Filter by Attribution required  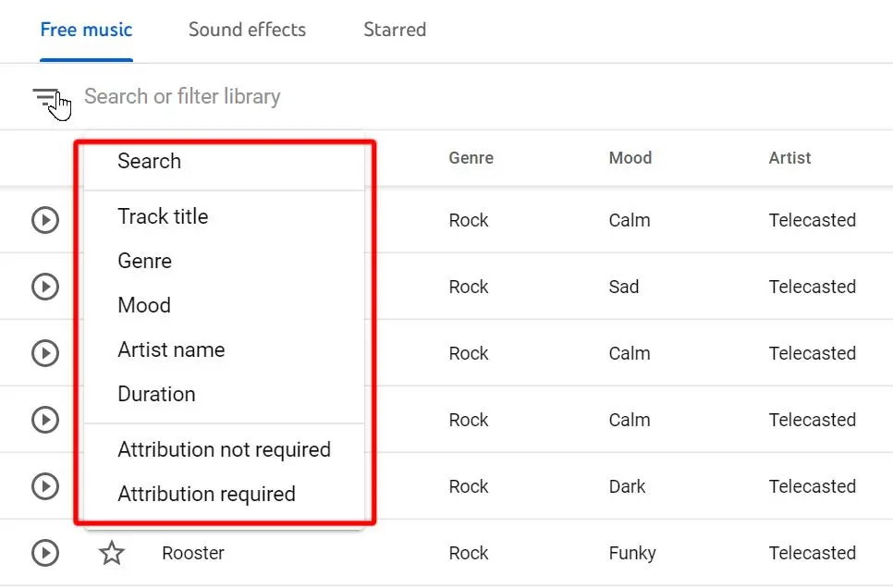tap(205, 494)
